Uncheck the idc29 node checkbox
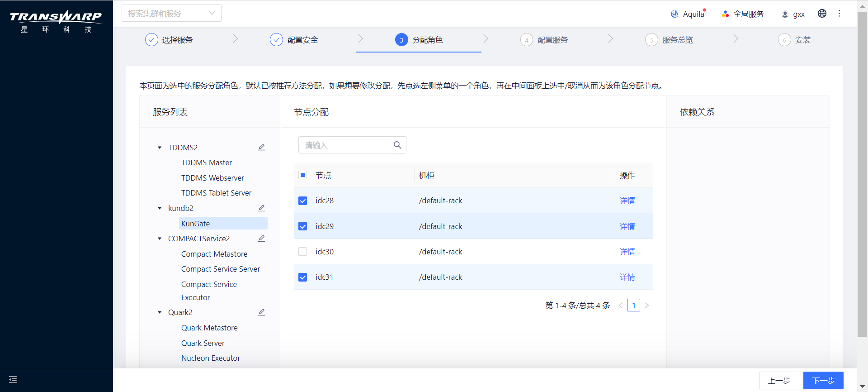 click(303, 226)
